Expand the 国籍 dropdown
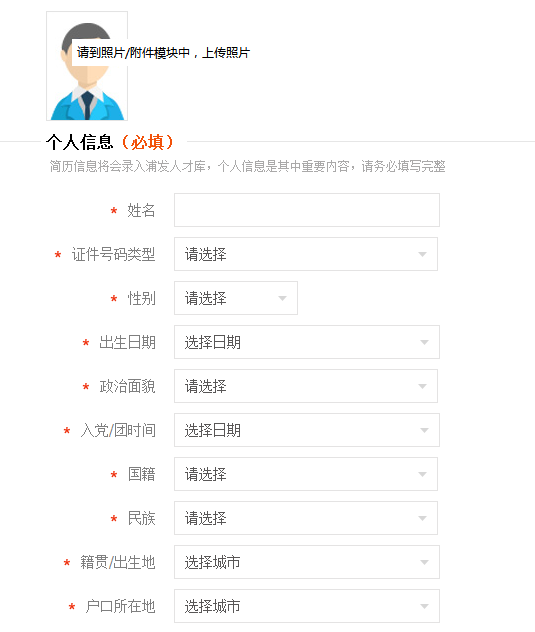Screen dimensions: 535x632 (306, 474)
